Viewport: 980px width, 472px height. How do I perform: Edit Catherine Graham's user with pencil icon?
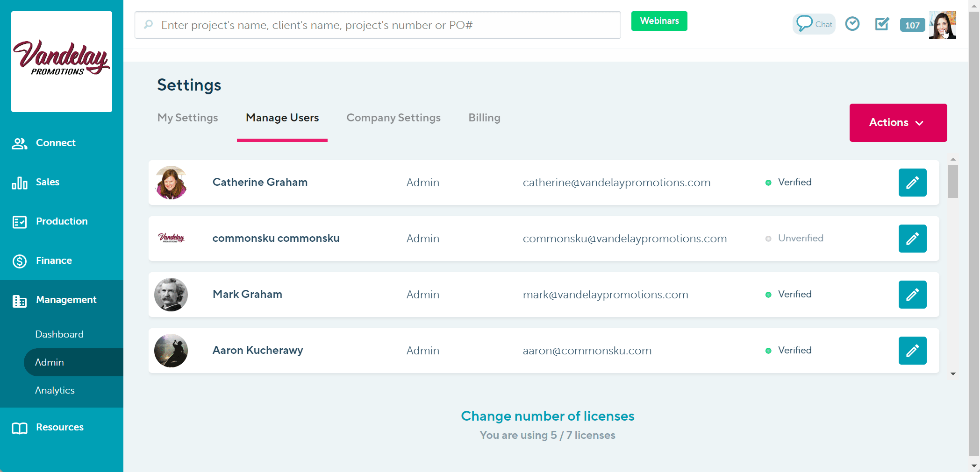coord(912,183)
